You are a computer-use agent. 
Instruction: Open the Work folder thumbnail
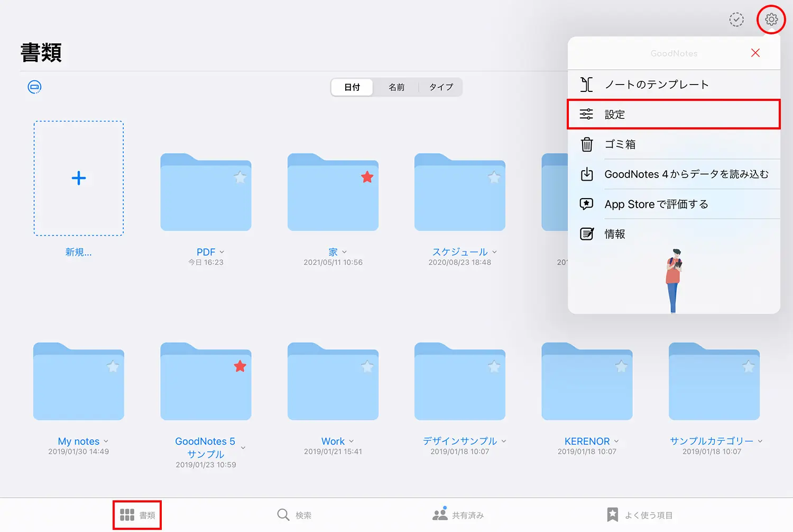pyautogui.click(x=333, y=381)
